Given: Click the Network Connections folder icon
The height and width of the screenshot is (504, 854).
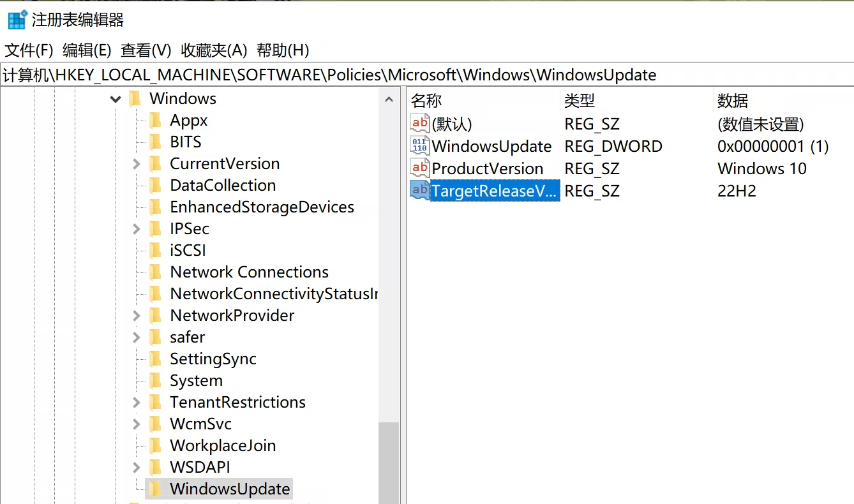Looking at the screenshot, I should point(155,272).
